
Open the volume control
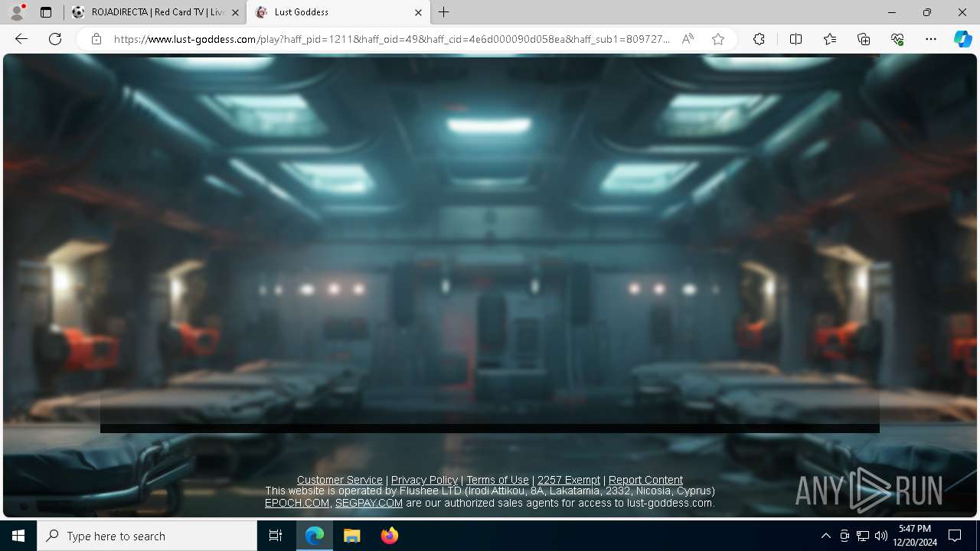coord(881,536)
